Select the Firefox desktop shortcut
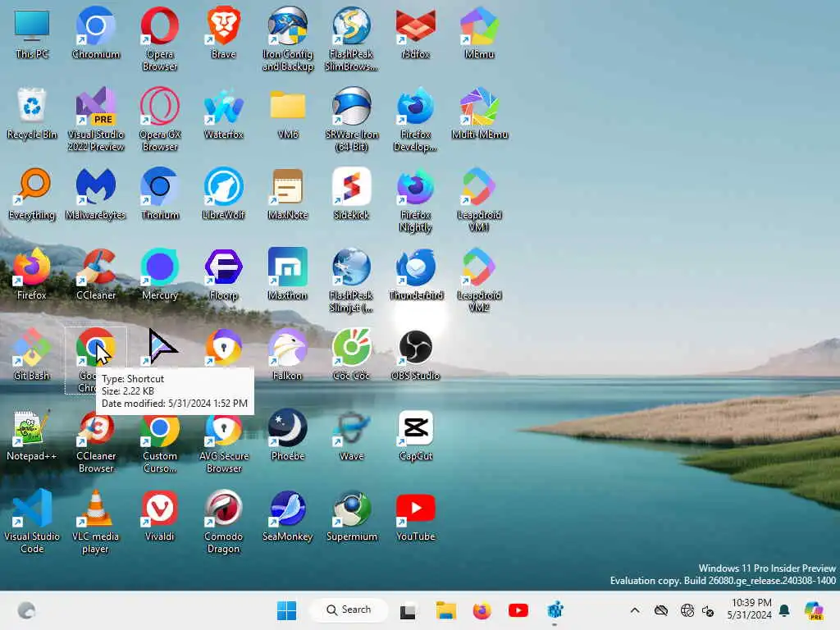The height and width of the screenshot is (630, 840). [x=32, y=273]
